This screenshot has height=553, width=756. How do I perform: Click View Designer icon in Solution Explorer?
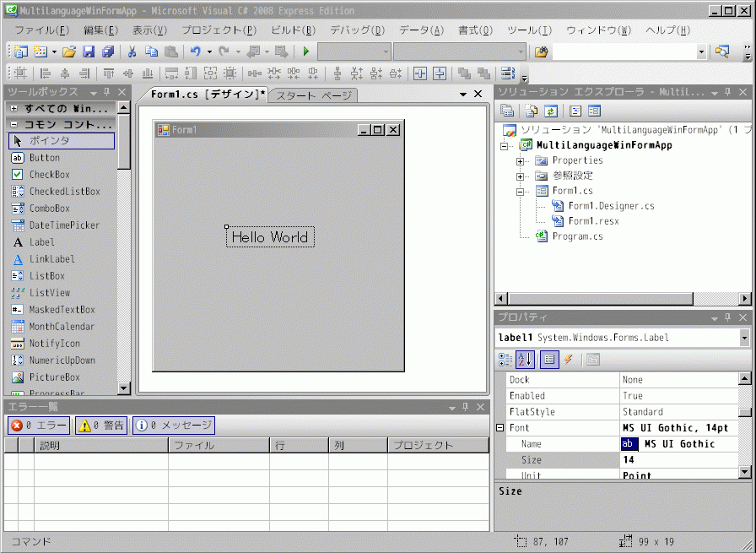click(x=595, y=111)
